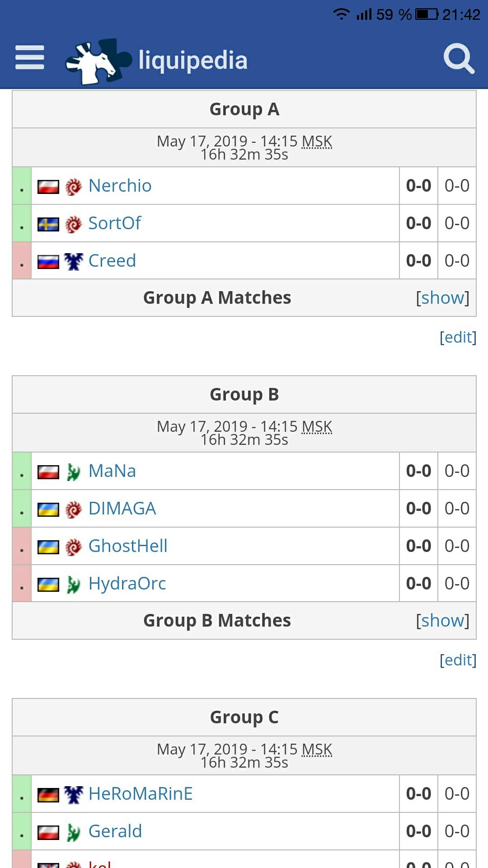Open the Liquipedia horse logo home

[x=99, y=61]
